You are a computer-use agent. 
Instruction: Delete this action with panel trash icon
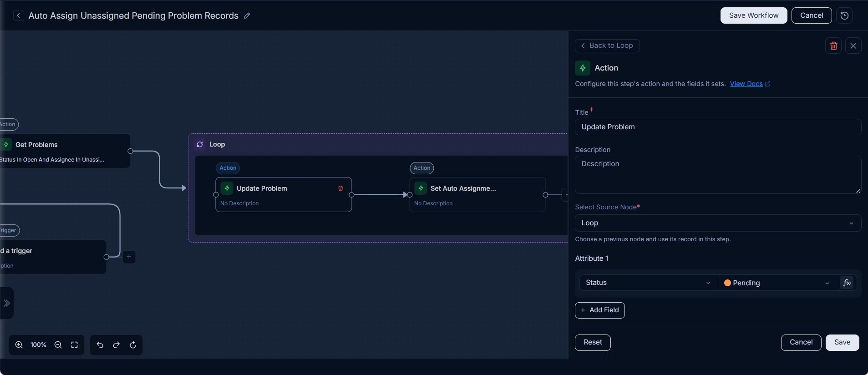(x=833, y=46)
